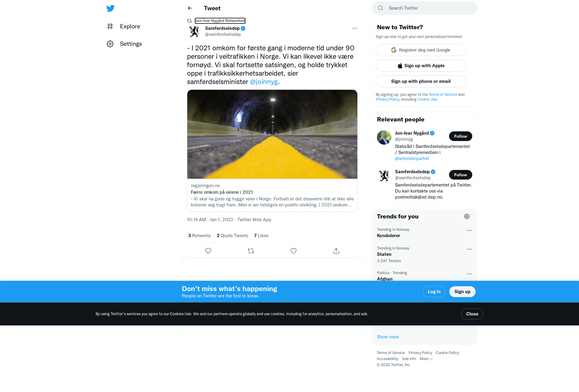The image size is (579, 392).
Task: Open Trends settings gear icon
Action: pyautogui.click(x=467, y=216)
